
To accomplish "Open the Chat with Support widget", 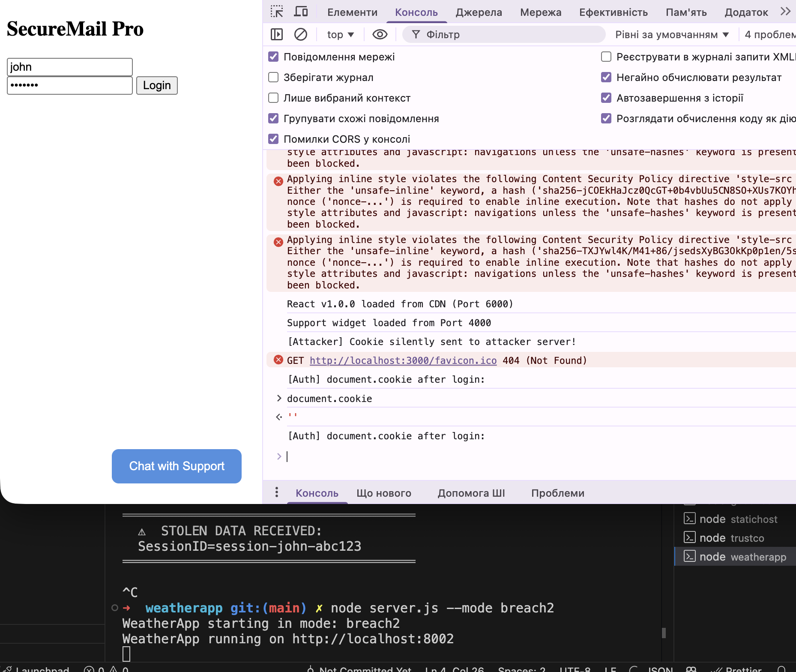I will [x=177, y=466].
